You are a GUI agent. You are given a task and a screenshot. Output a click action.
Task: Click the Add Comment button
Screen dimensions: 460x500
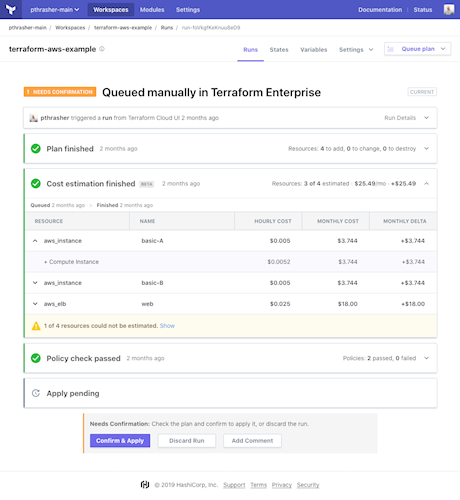pos(252,441)
